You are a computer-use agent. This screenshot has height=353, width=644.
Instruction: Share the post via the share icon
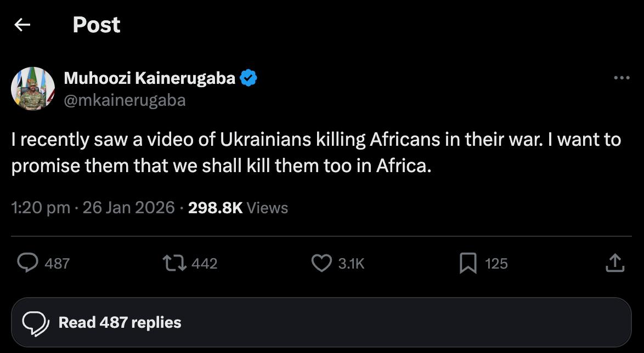tap(614, 263)
